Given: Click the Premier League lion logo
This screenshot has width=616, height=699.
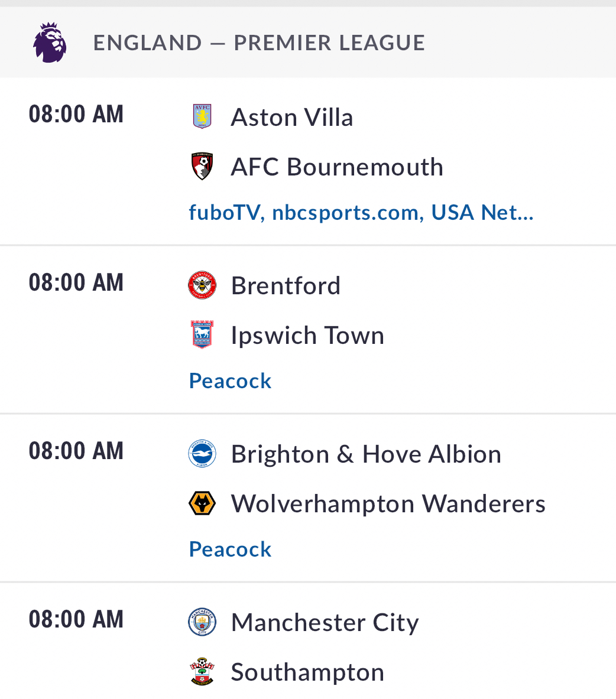Looking at the screenshot, I should click(50, 43).
